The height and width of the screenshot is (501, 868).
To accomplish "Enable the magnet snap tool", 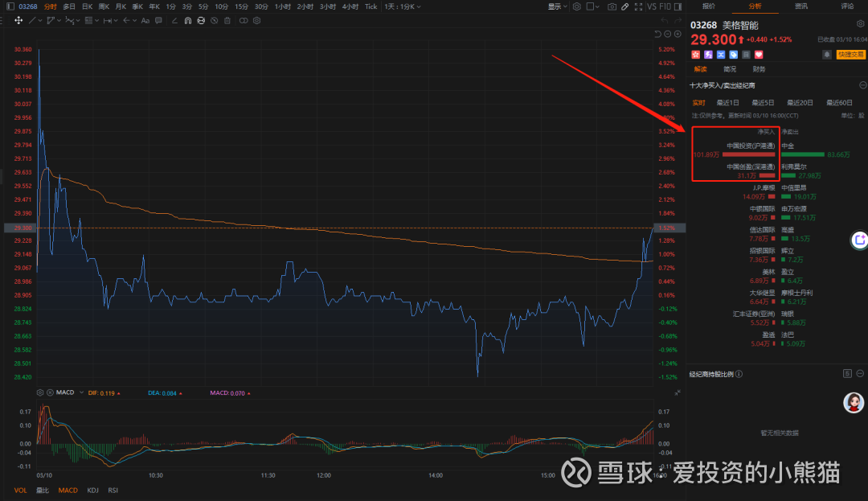I will tap(187, 20).
